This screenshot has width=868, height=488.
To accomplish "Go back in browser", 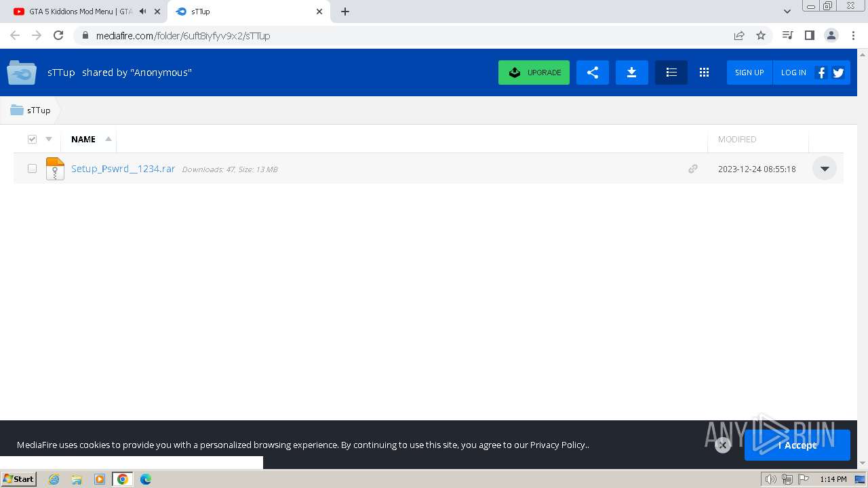I will pyautogui.click(x=15, y=35).
